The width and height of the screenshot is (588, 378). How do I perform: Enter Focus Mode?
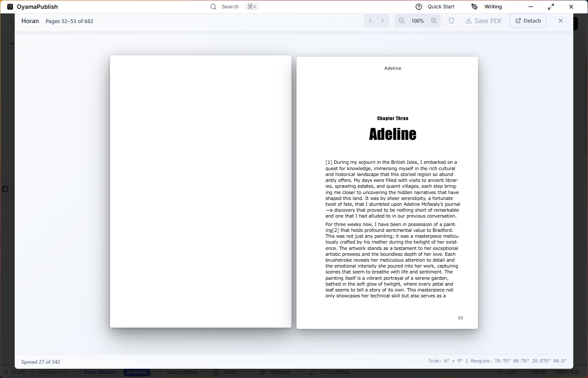[330, 372]
